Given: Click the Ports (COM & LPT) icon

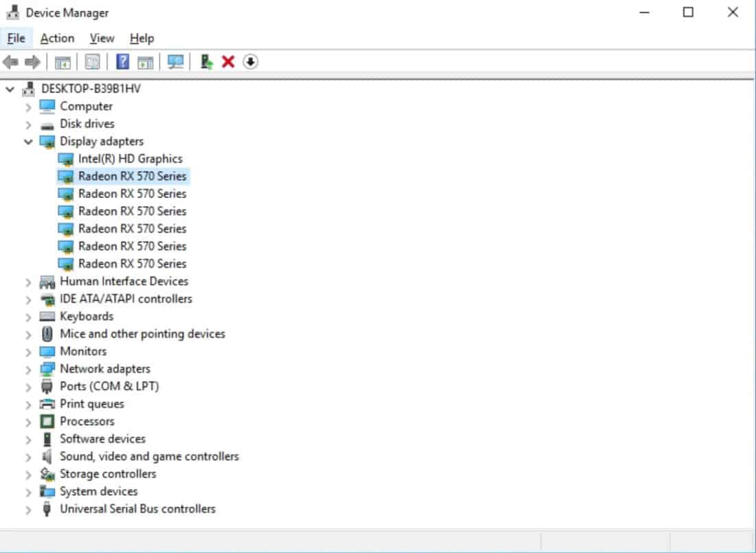Looking at the screenshot, I should pos(47,386).
